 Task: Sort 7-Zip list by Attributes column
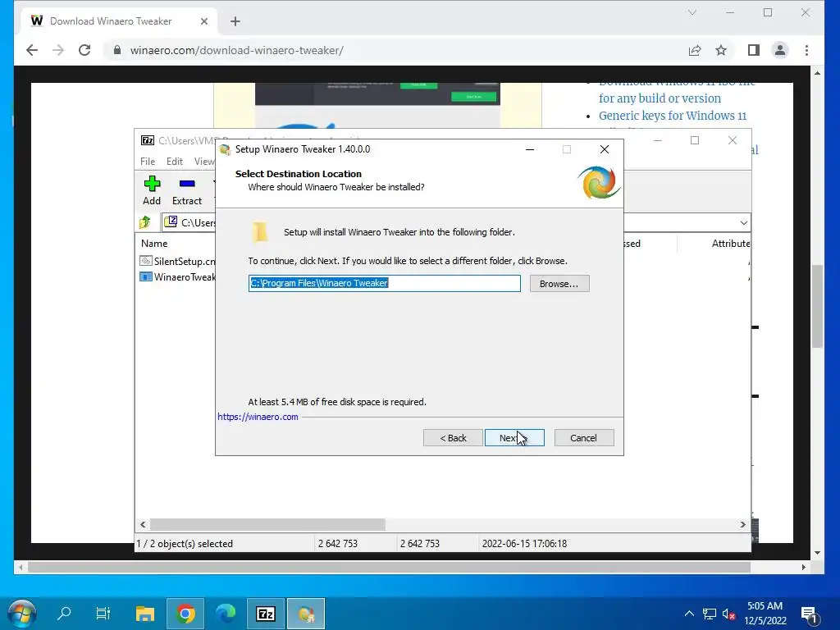[x=730, y=243]
